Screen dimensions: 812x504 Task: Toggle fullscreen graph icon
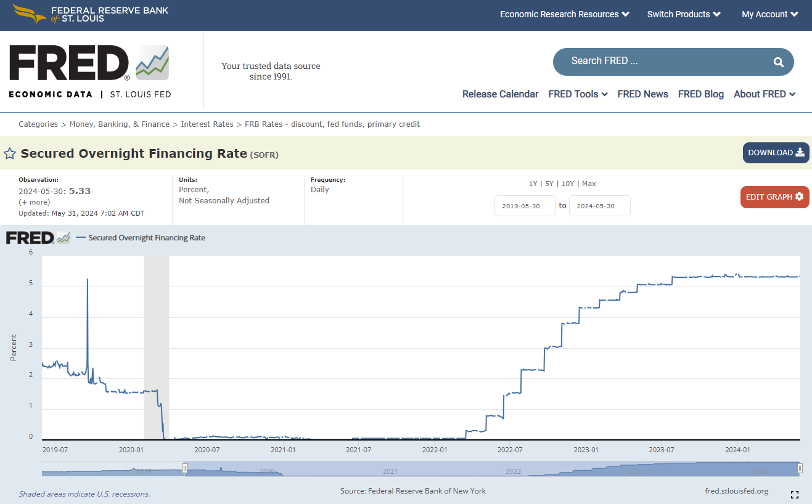click(x=795, y=494)
